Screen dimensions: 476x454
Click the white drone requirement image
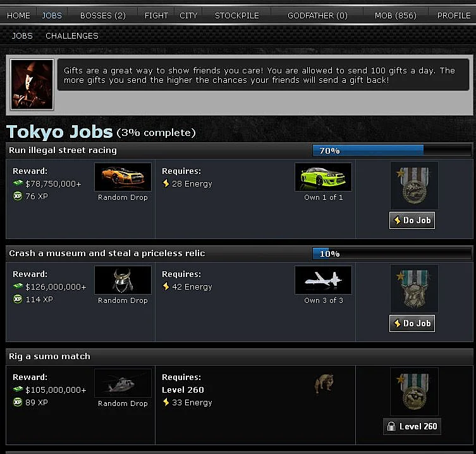[x=323, y=280]
